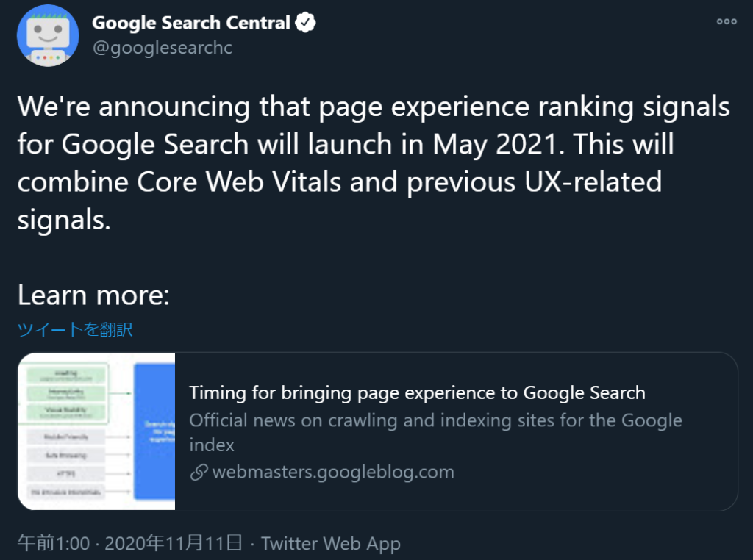
Task: Click the verified badge next to account name
Action: [x=305, y=23]
